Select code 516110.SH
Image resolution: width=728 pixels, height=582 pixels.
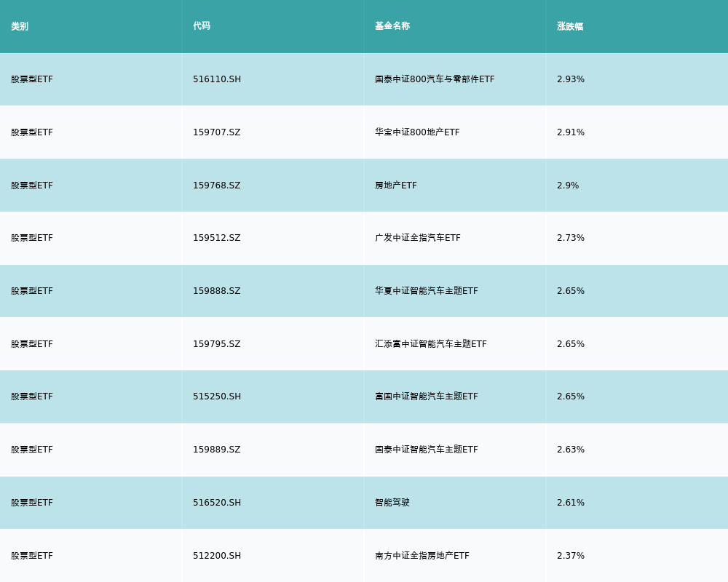[x=217, y=79]
